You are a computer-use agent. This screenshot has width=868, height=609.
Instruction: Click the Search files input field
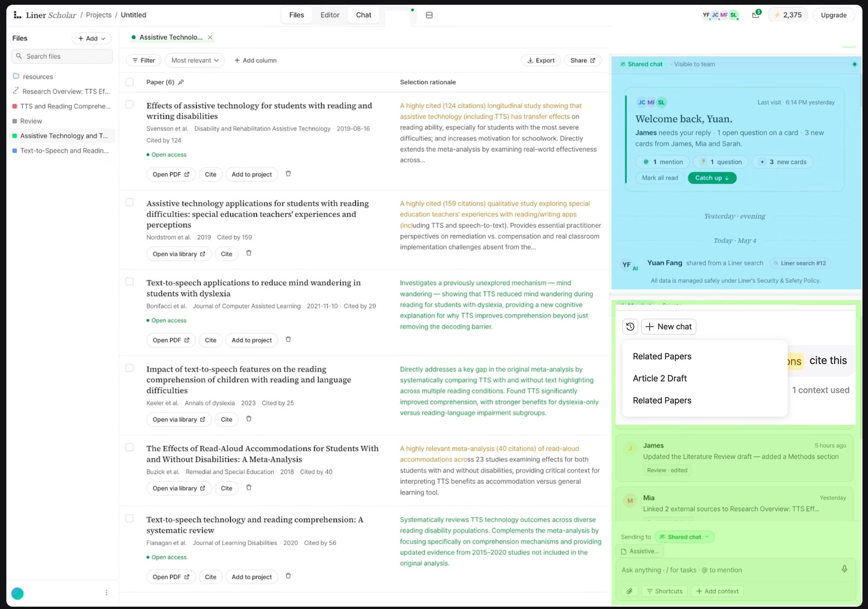[x=62, y=56]
